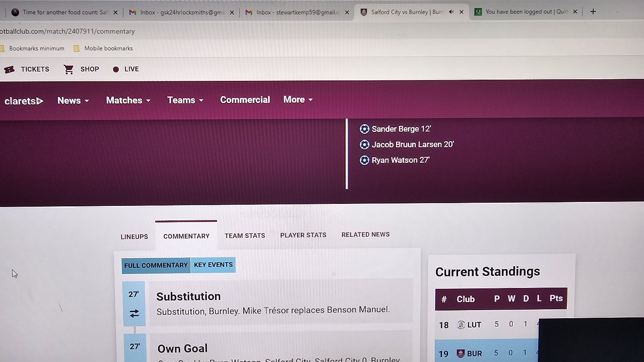The image size is (644, 362).
Task: Expand the Matches dropdown menu
Action: pyautogui.click(x=128, y=100)
